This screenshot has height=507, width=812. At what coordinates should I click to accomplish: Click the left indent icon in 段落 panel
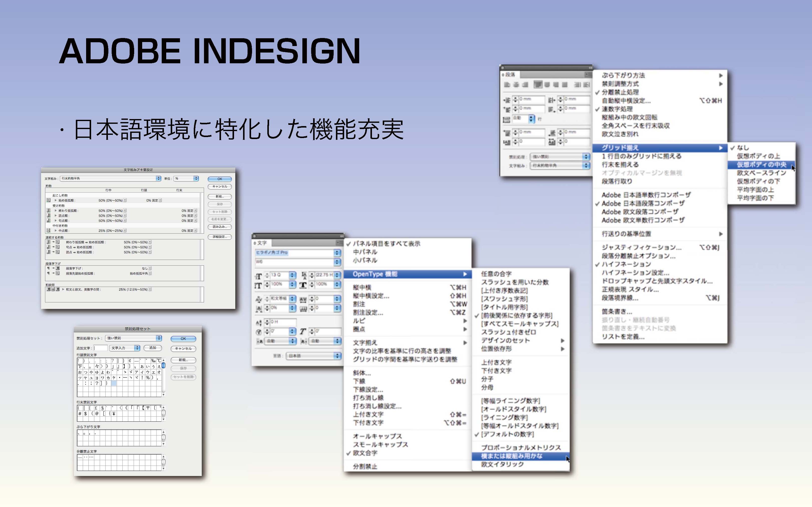click(507, 100)
